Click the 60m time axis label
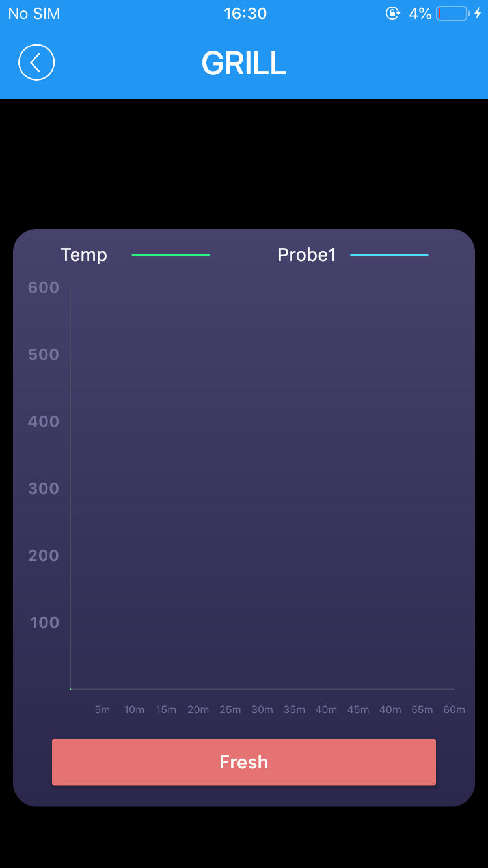Screen dimensions: 488x868 454,710
